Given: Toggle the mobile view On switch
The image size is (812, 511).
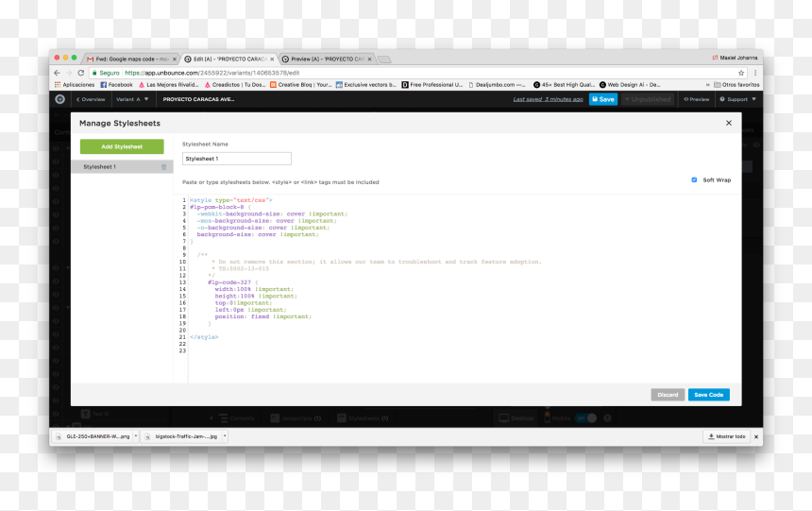Looking at the screenshot, I should (x=586, y=417).
